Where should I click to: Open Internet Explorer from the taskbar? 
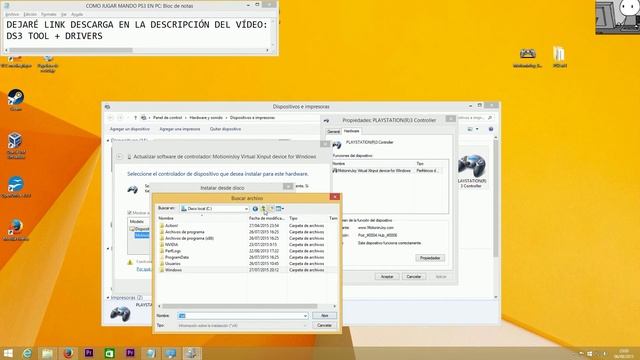[x=27, y=353]
